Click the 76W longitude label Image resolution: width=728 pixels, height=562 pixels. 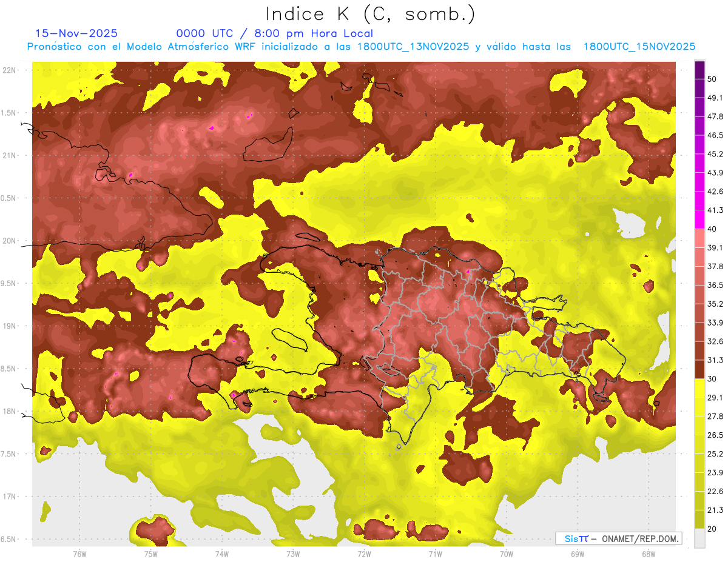[79, 554]
